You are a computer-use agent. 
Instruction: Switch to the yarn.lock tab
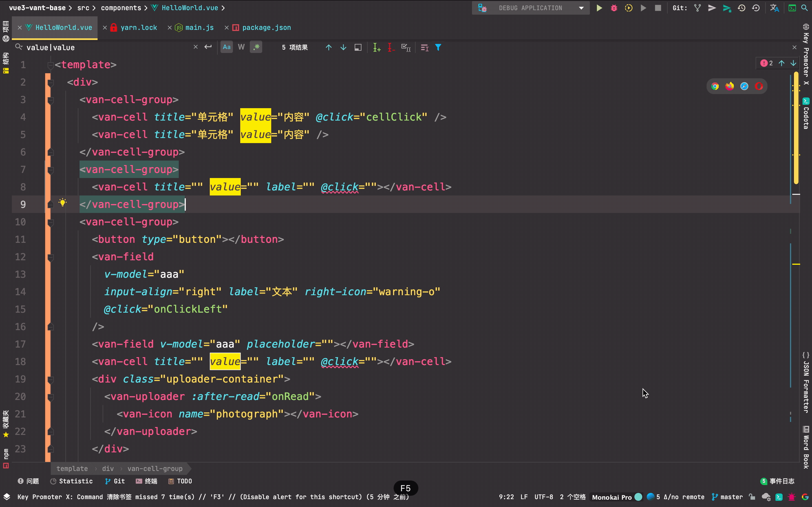tap(139, 28)
